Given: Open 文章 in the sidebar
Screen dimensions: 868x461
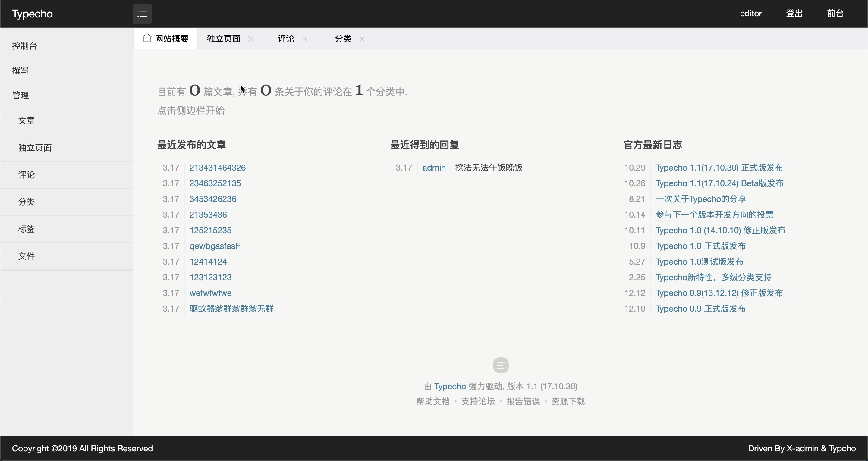Looking at the screenshot, I should pyautogui.click(x=26, y=121).
